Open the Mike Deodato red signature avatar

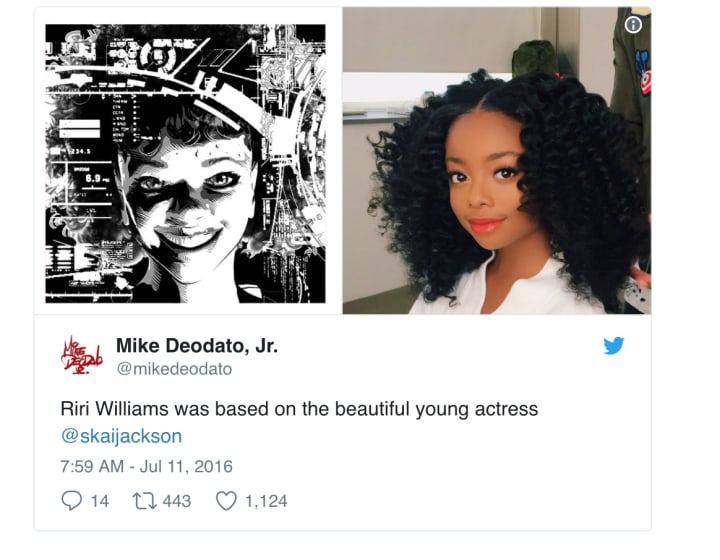[x=81, y=355]
